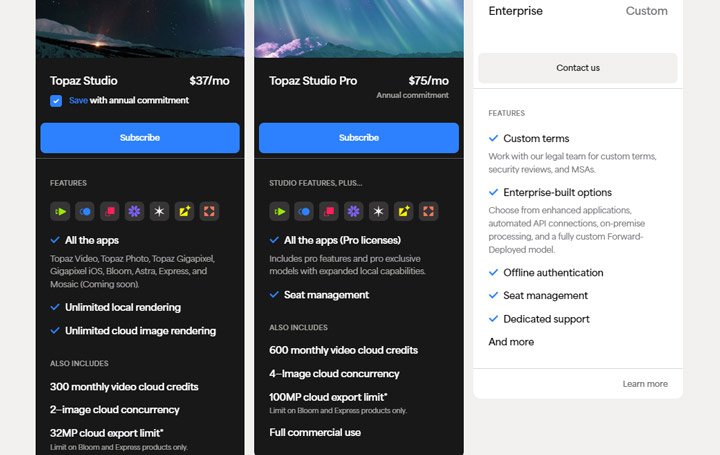Click the Custom terms feature
Viewport: 720px width, 455px height.
(536, 138)
